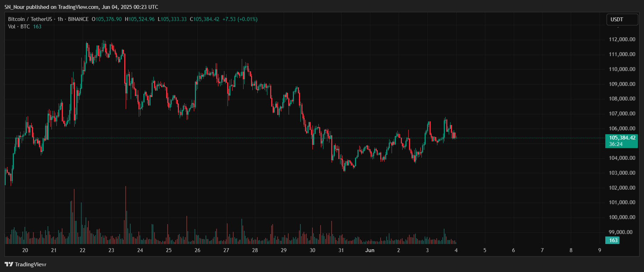
Task: Click the candle countdown timer 36:24
Action: (x=616, y=144)
